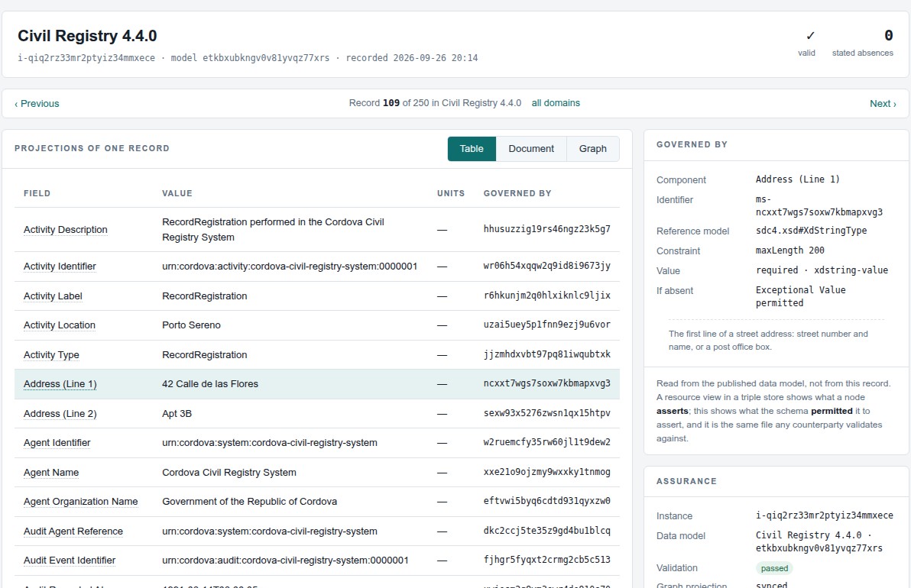This screenshot has width=911, height=588.
Task: Click the FIELD column header
Action: pos(37,193)
